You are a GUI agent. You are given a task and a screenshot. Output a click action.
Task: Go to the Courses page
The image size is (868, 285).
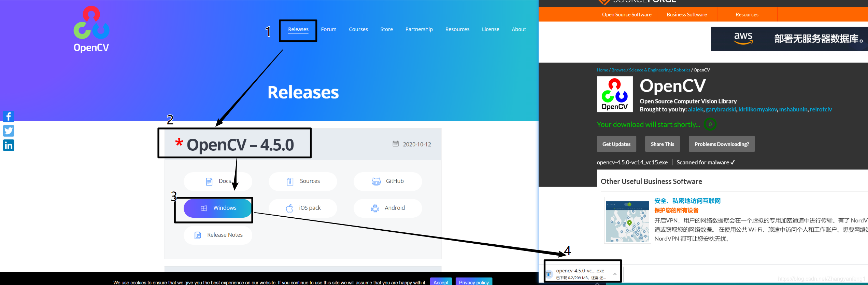pyautogui.click(x=358, y=29)
